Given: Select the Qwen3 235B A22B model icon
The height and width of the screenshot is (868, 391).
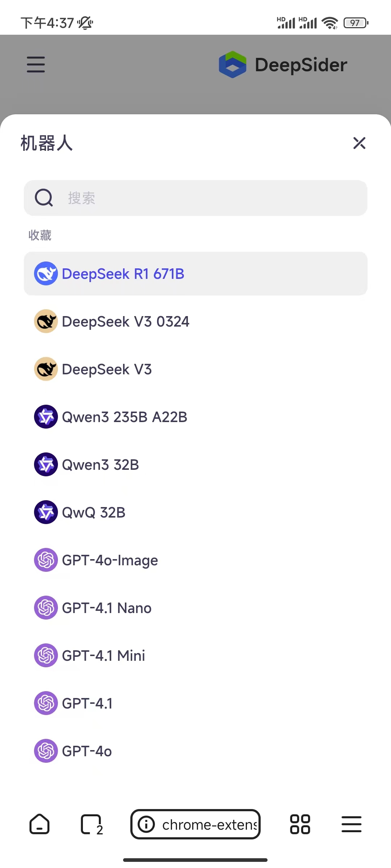Looking at the screenshot, I should [46, 417].
